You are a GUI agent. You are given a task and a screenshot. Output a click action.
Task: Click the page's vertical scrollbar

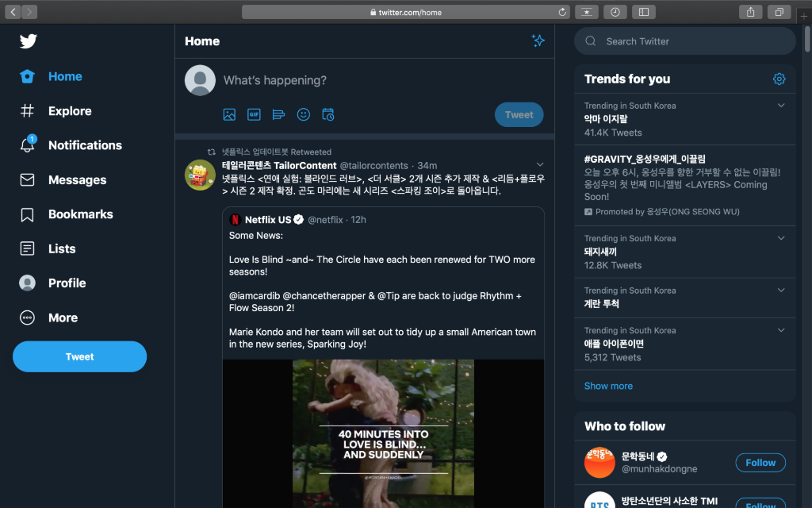(807, 40)
